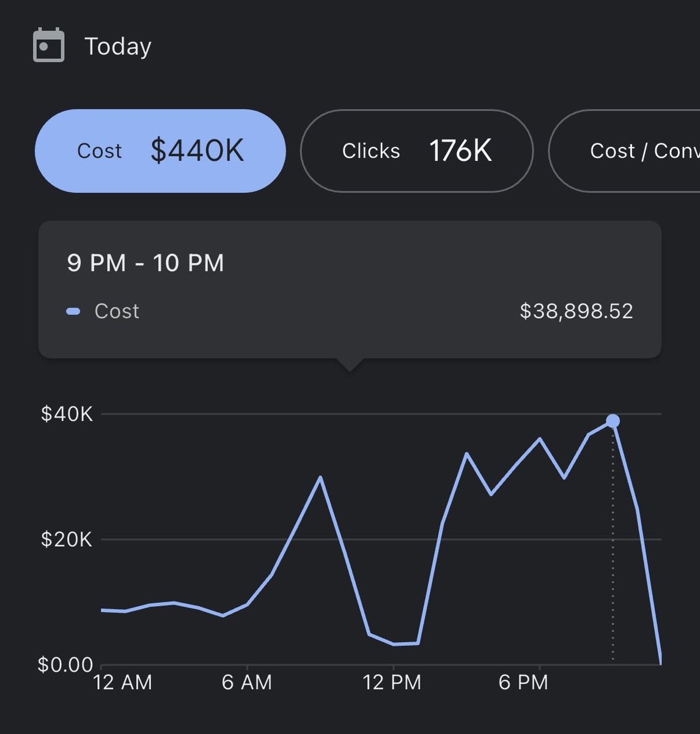Tap the $20K y-axis label
The width and height of the screenshot is (700, 734).
pyautogui.click(x=67, y=539)
